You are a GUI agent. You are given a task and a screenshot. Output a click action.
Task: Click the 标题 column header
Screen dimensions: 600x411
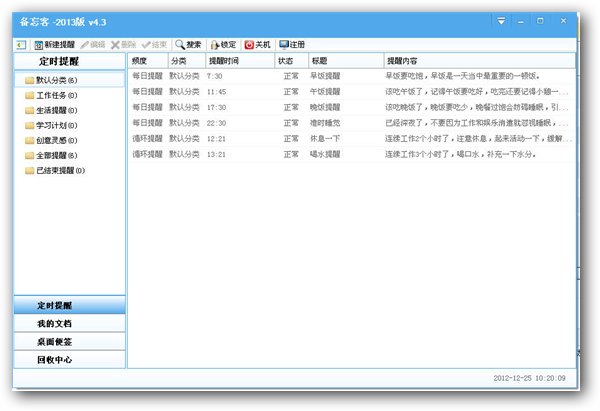click(320, 61)
